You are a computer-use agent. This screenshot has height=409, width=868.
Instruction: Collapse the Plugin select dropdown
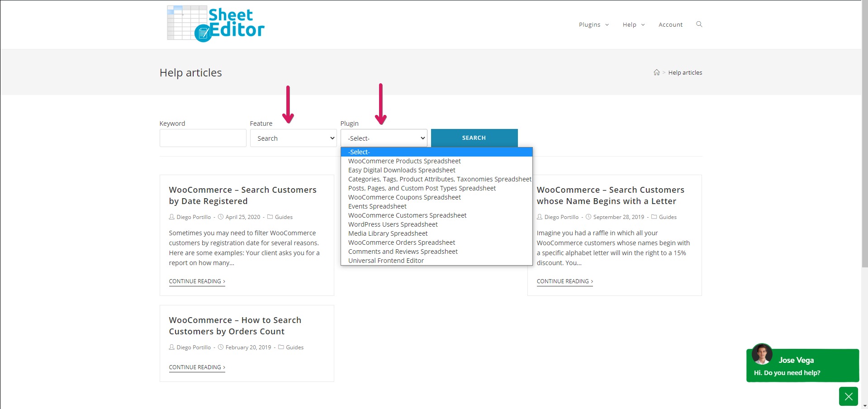(384, 138)
